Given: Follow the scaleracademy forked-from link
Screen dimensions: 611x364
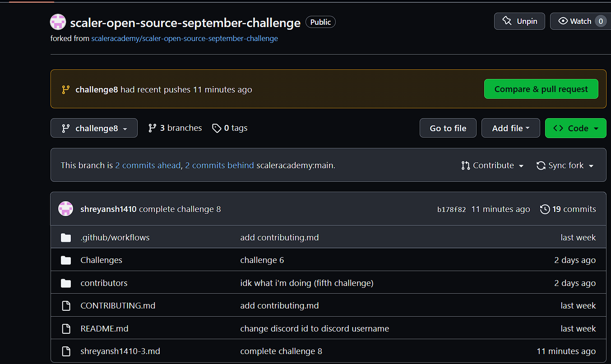Looking at the screenshot, I should coord(185,38).
